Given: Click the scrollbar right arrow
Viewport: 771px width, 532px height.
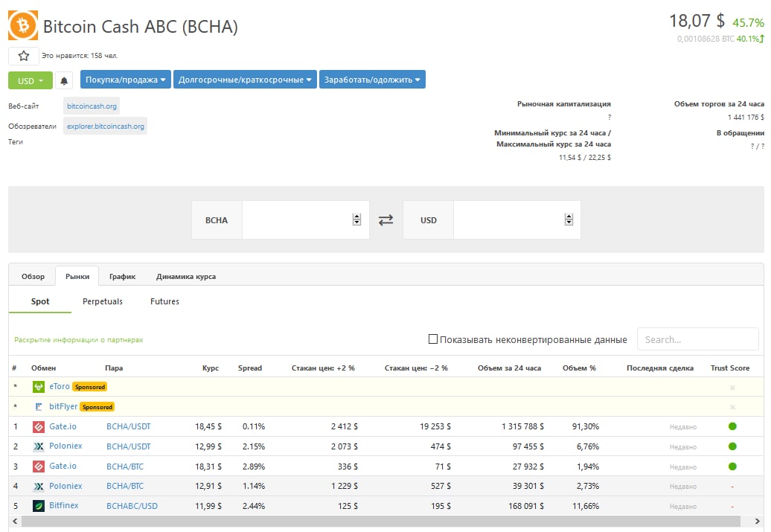Looking at the screenshot, I should tap(757, 521).
